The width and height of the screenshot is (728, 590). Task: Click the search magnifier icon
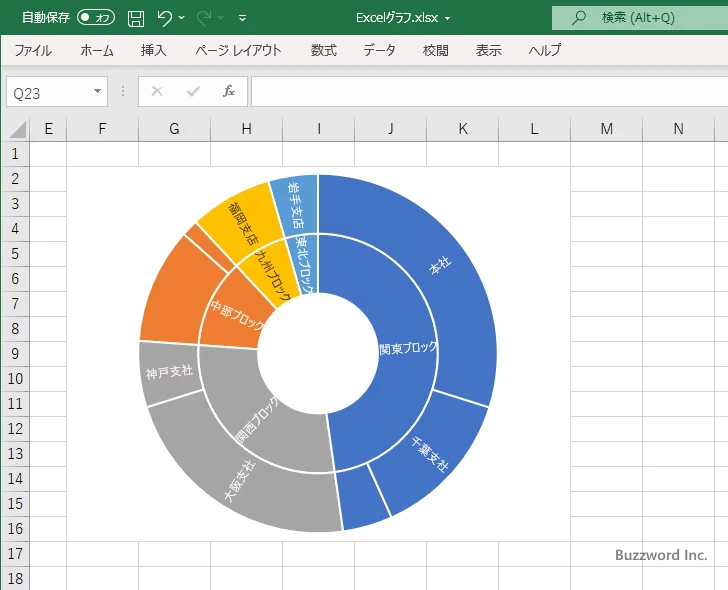(x=578, y=18)
